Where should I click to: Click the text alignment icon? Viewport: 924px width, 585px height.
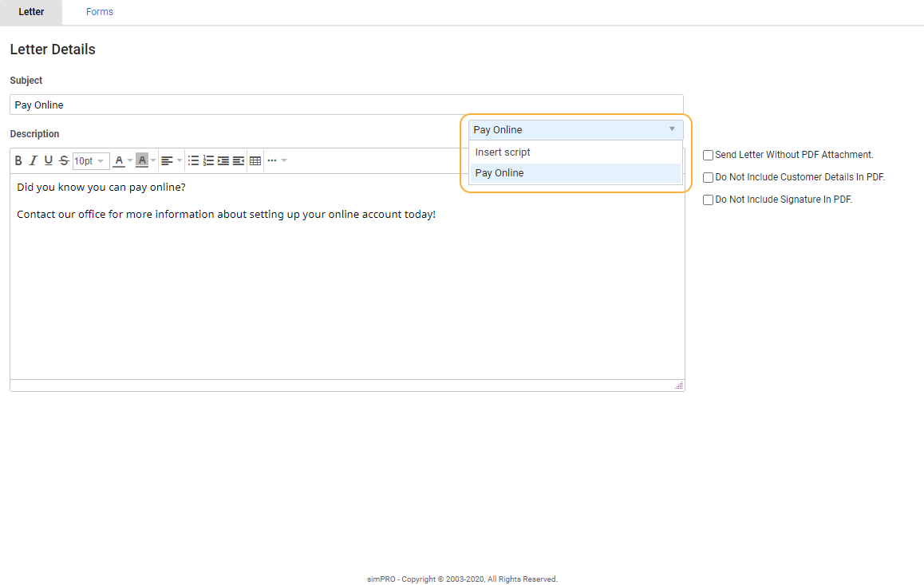167,160
